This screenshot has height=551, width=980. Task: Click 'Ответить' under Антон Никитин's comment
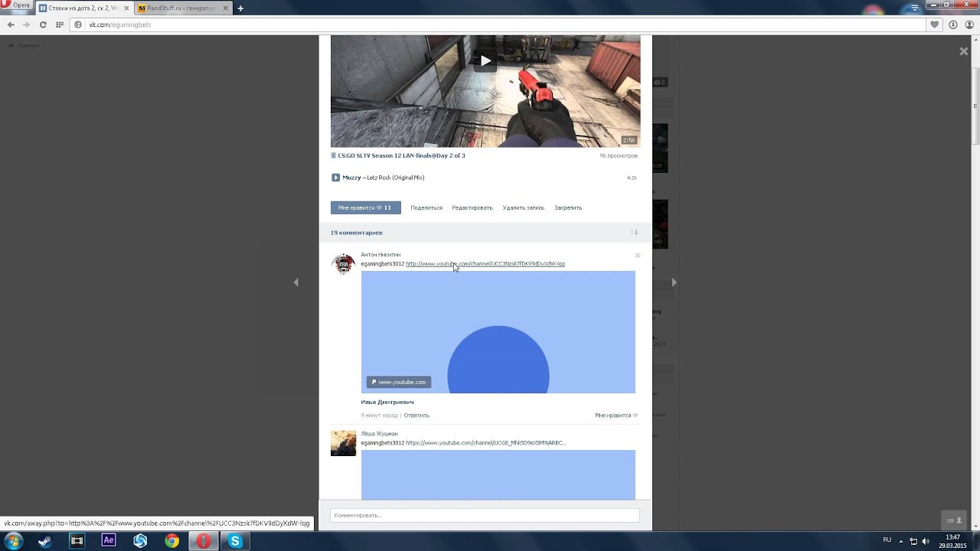click(x=416, y=416)
